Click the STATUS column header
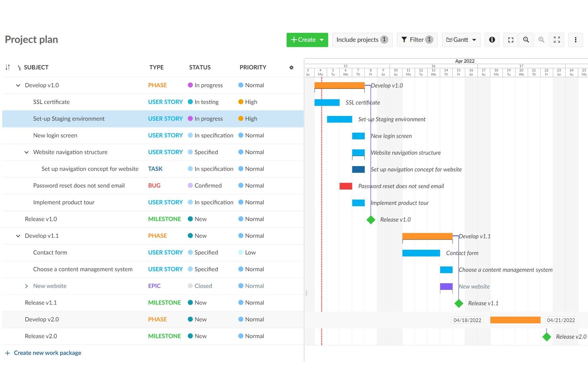 pos(200,68)
